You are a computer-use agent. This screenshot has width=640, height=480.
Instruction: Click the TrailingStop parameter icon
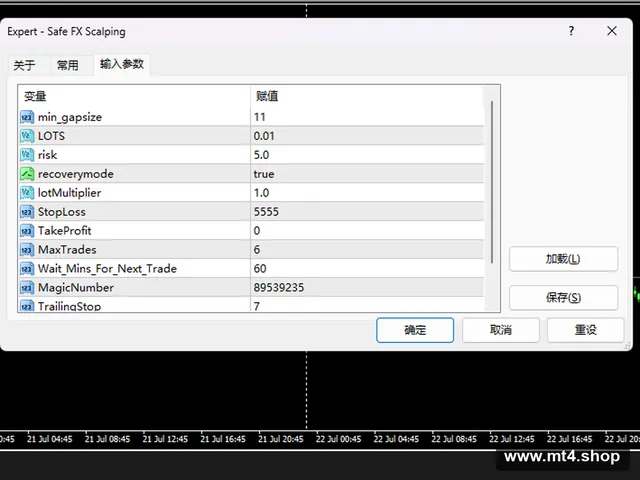tap(27, 305)
